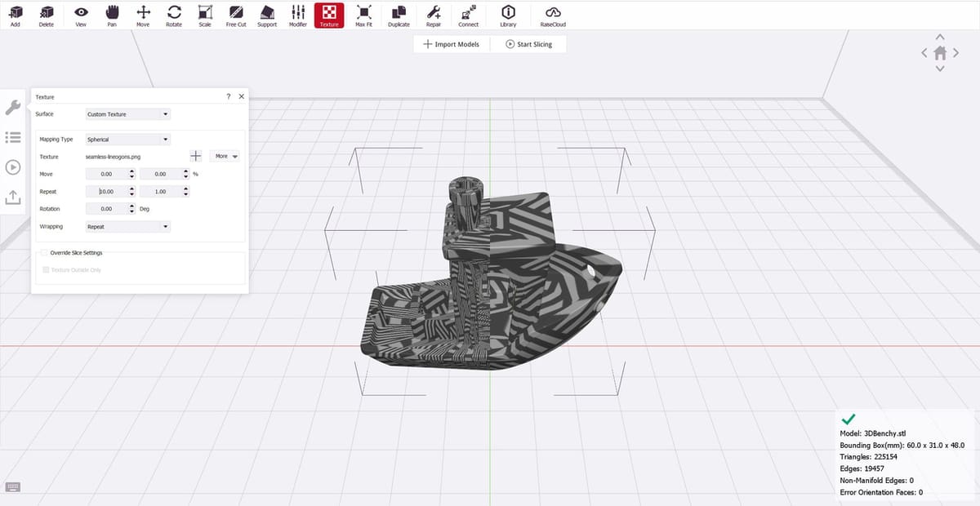
Task: Click the Edges: 19457 info line
Action: pyautogui.click(x=864, y=468)
